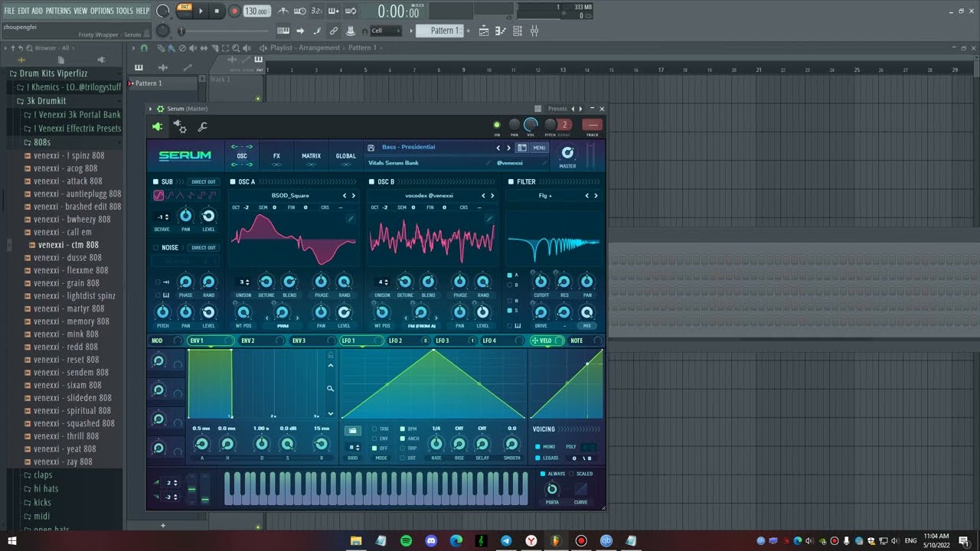Select next OSC A wavetable arrow
Image resolution: width=980 pixels, height=551 pixels.
[353, 196]
